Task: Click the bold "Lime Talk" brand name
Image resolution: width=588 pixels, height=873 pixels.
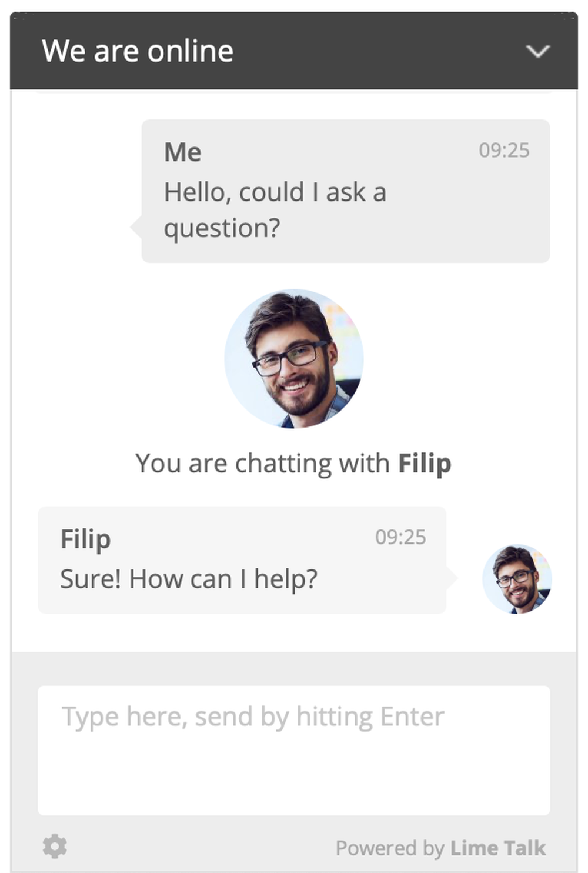Action: [498, 848]
